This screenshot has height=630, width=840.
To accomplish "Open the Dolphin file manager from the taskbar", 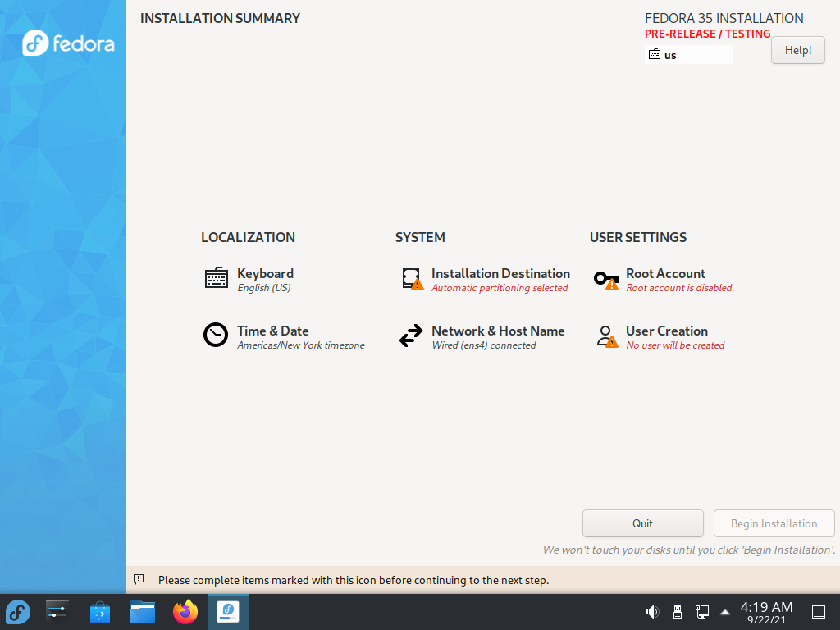I will tap(143, 612).
